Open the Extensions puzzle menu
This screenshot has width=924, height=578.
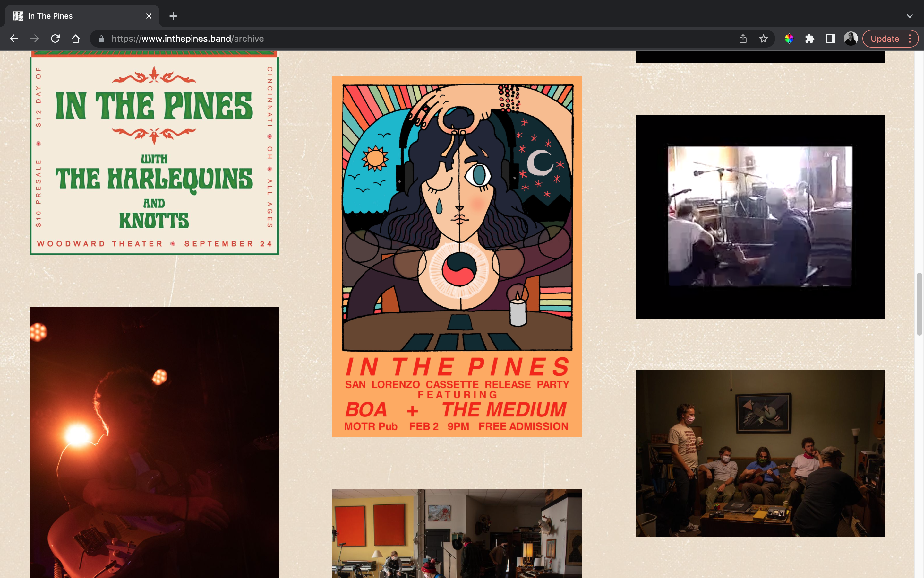pos(809,39)
